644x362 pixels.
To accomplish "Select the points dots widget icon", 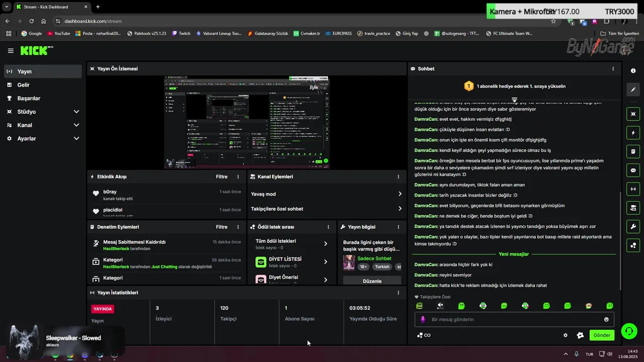I will [633, 245].
